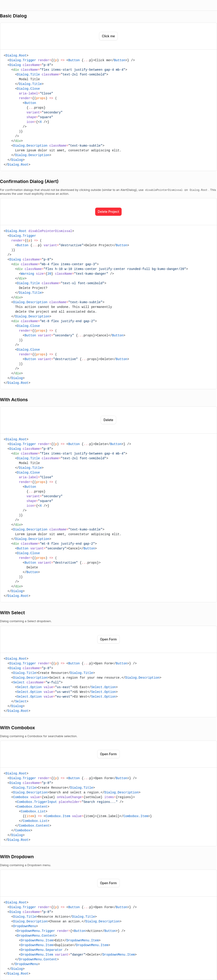The image size is (217, 980).
Task: Click code line with {...props}>Delete</Button>
Action: tap(76, 359)
